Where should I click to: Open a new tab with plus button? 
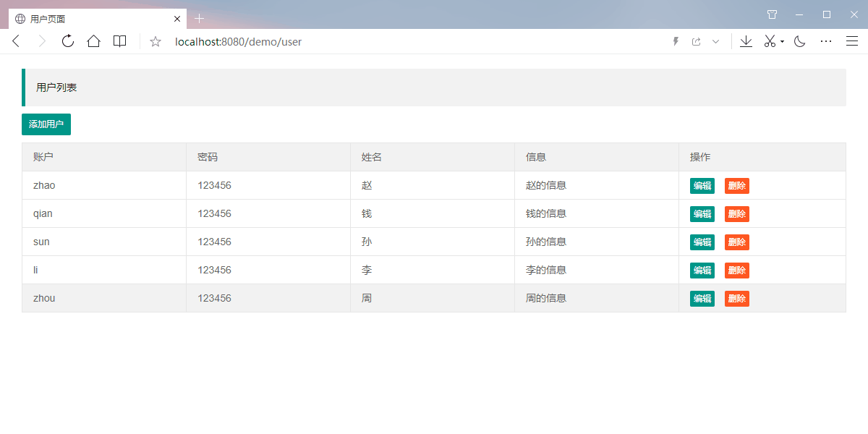point(200,18)
